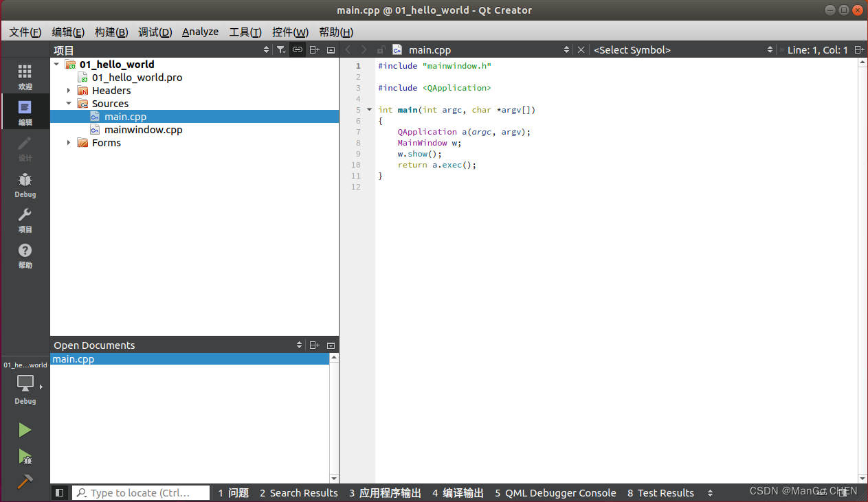Switch to Debug mode in sidebar
The width and height of the screenshot is (868, 502).
pos(25,185)
